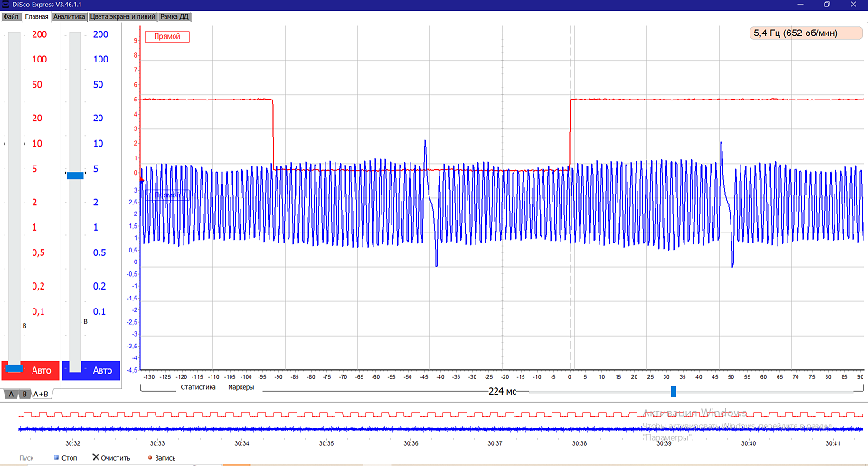Set red channel scale to 1

tap(34, 227)
